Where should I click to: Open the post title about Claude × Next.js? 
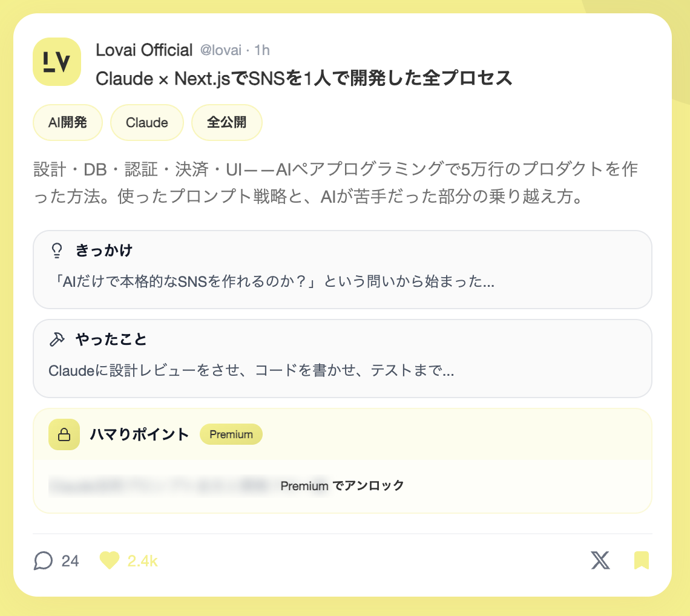[x=304, y=78]
